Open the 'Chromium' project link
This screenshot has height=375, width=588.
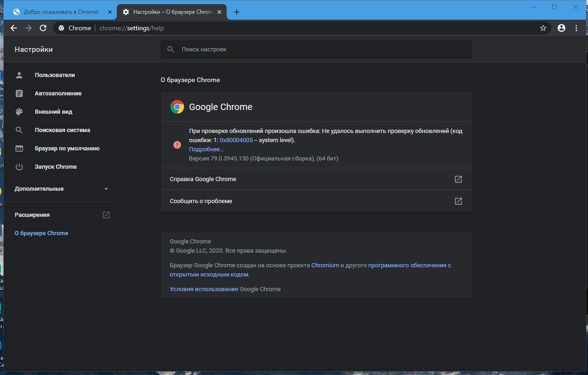[x=325, y=265]
